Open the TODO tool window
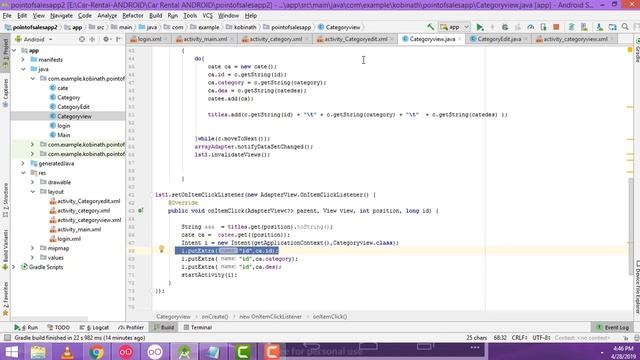 tap(58, 327)
